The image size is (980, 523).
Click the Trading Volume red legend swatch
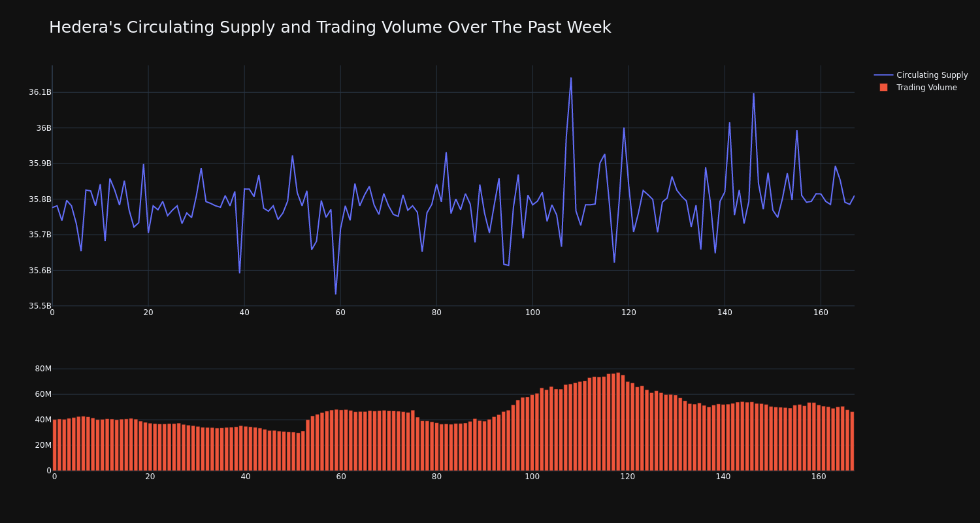[x=883, y=88]
